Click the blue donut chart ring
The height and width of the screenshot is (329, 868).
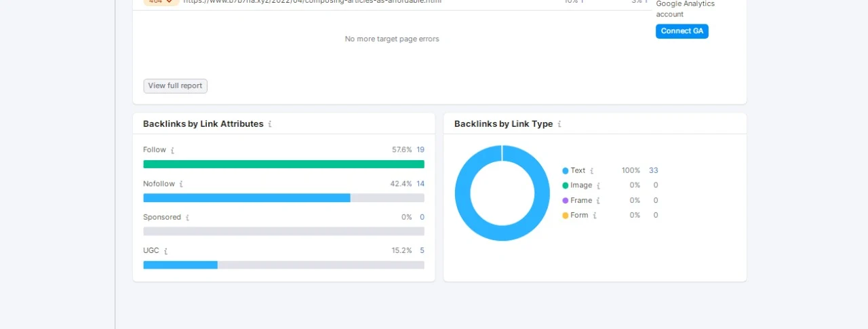pyautogui.click(x=463, y=193)
